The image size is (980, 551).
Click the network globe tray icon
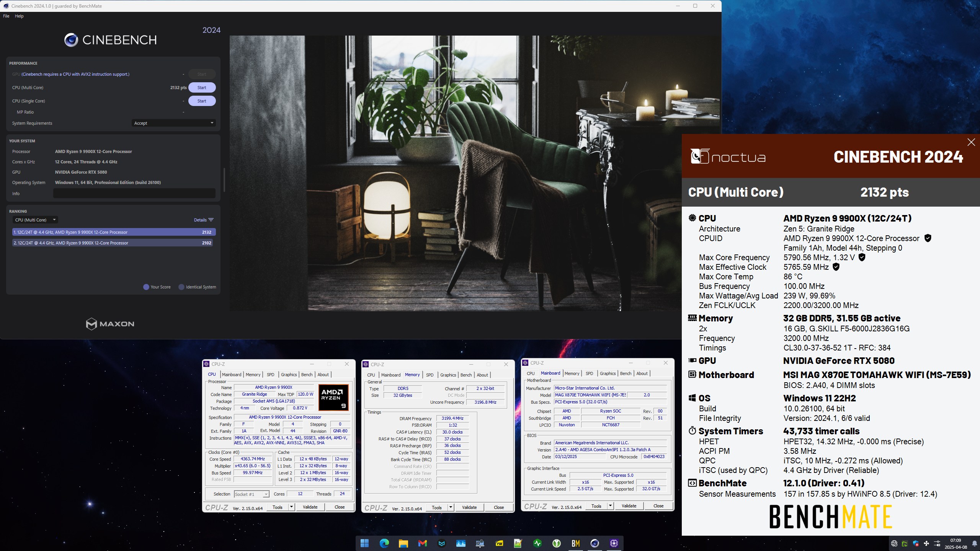point(894,543)
